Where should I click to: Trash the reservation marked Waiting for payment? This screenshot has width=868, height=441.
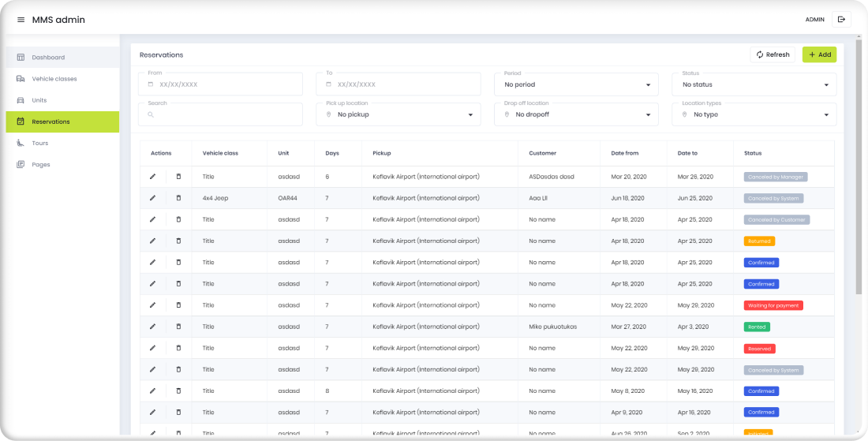point(178,305)
